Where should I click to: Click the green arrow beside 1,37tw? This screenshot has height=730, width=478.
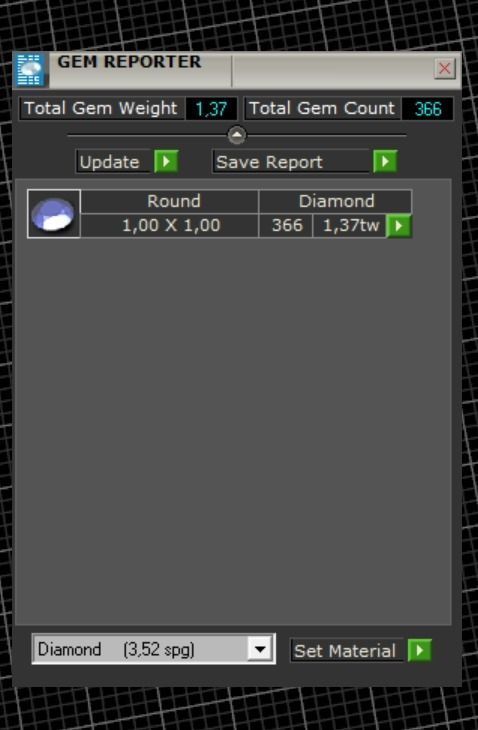(x=399, y=226)
